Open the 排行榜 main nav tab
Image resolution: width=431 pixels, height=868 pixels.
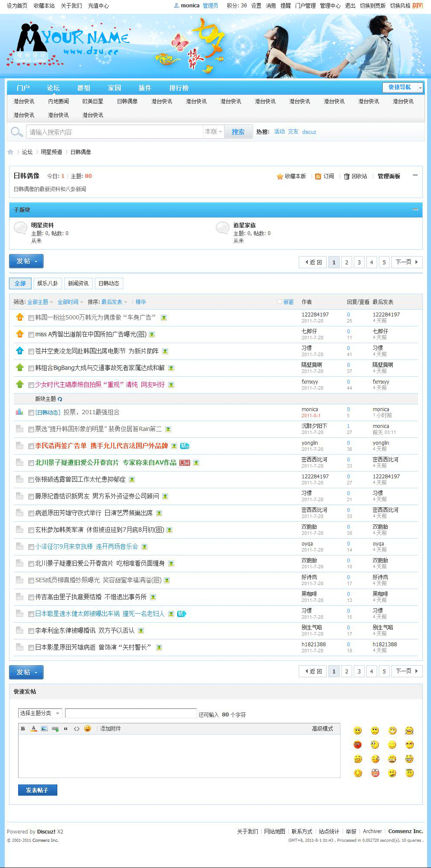point(179,88)
